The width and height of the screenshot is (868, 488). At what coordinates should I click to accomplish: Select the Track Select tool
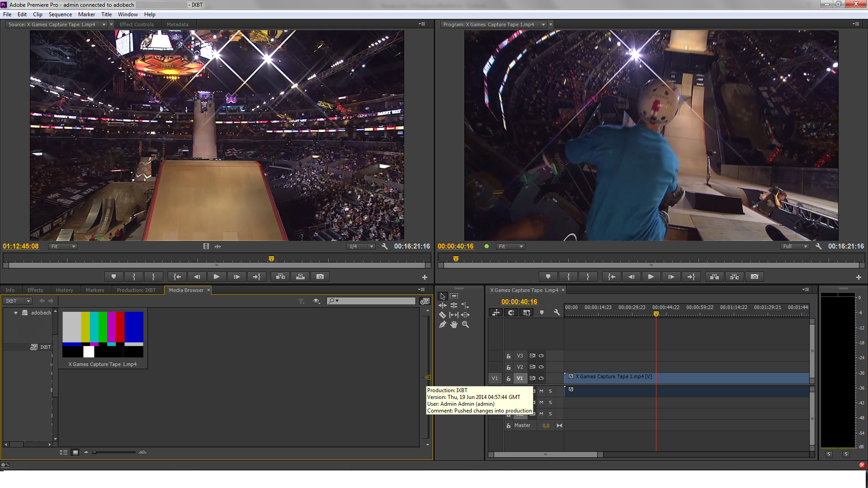pos(454,296)
